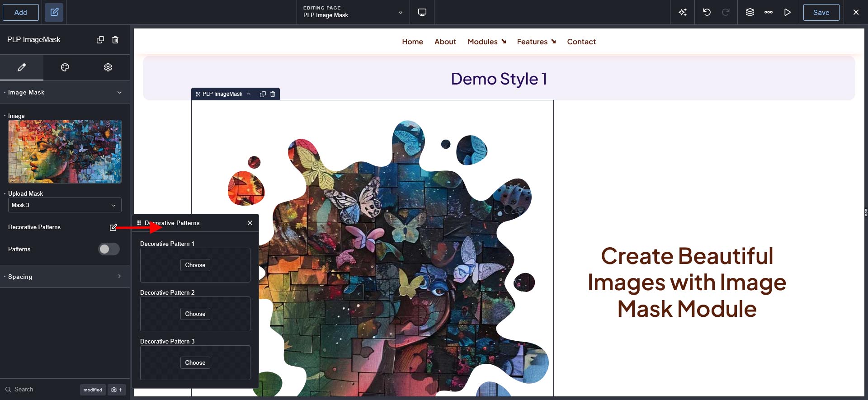Switch to the content pencil tab
The height and width of the screenshot is (400, 868).
click(x=22, y=67)
